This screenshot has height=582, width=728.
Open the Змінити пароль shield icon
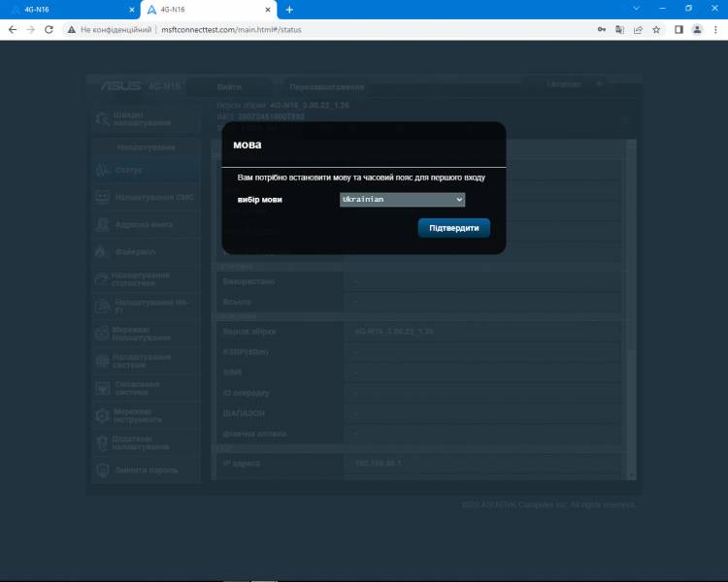coord(102,470)
